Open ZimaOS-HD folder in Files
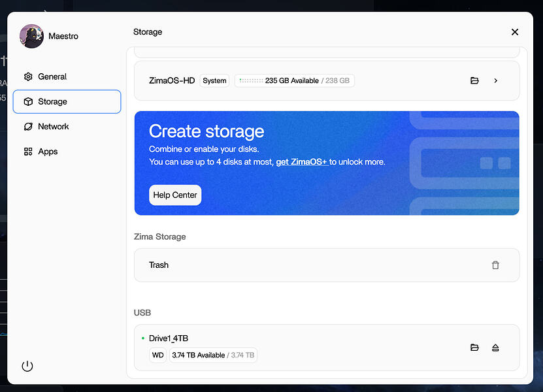 (474, 80)
